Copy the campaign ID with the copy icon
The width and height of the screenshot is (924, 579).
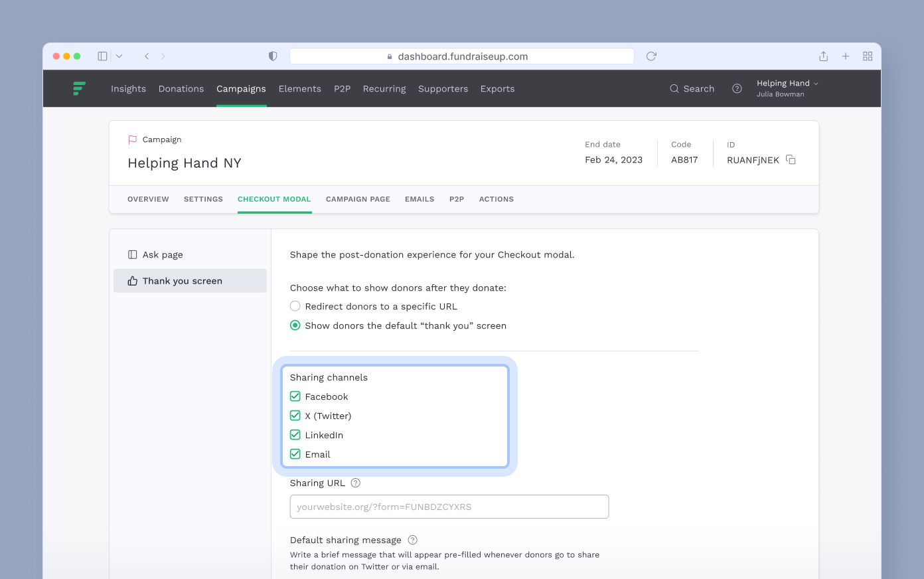[790, 159]
